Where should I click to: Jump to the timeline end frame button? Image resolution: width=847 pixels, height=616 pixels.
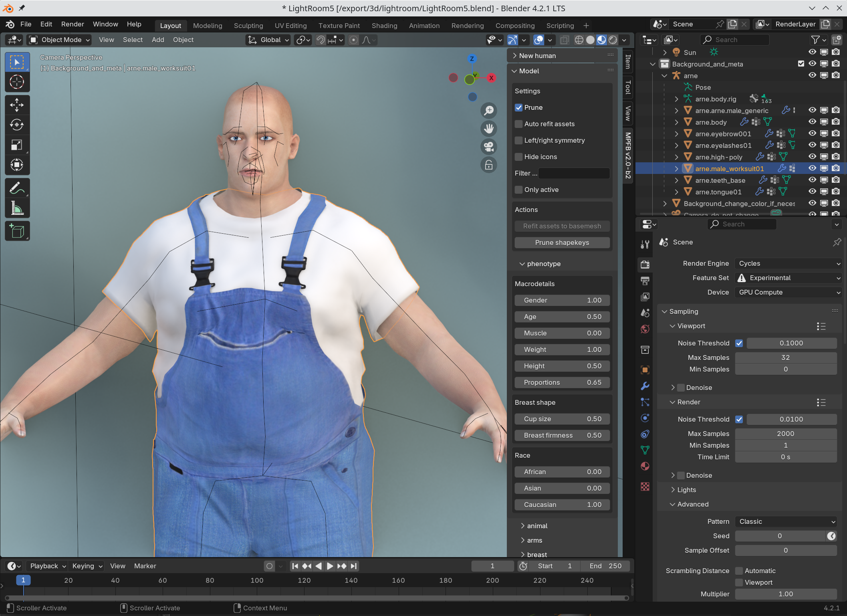[354, 566]
